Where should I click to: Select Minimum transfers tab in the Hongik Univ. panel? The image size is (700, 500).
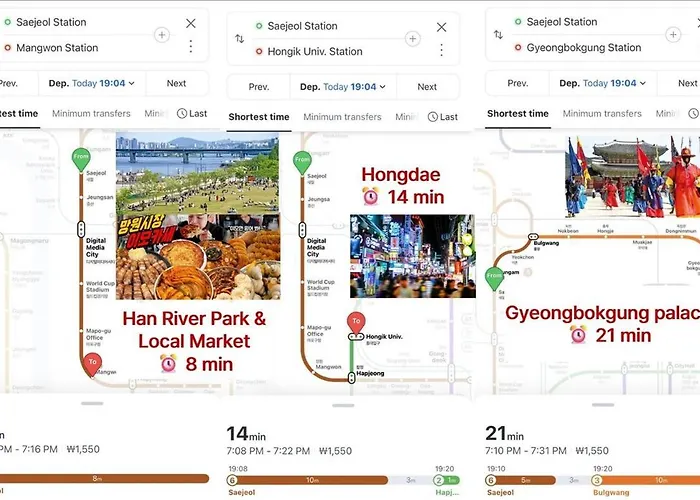coord(342,117)
